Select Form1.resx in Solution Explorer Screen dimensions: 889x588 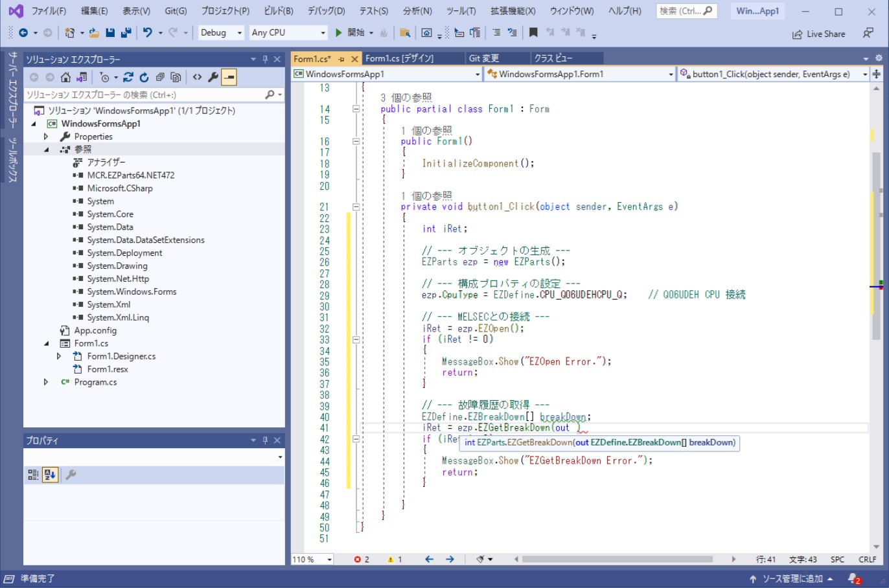[108, 369]
